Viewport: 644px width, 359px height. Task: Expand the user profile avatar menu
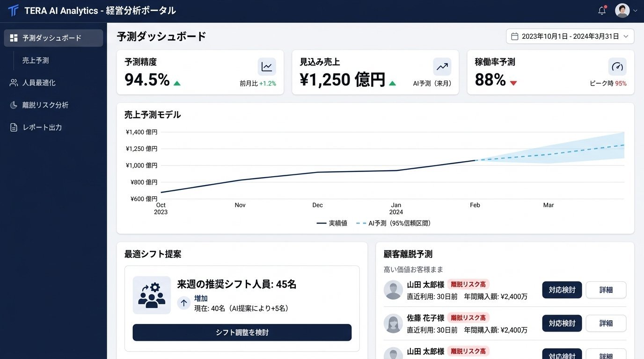click(623, 10)
